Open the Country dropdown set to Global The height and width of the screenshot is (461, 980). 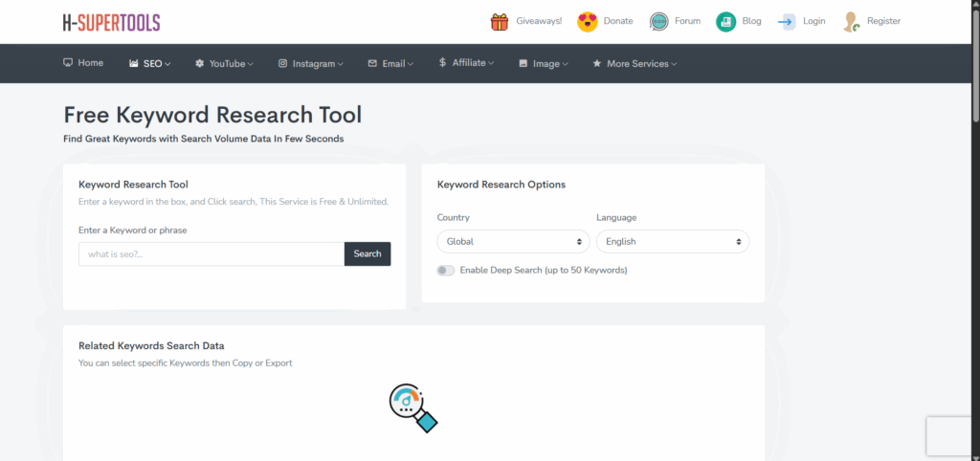click(514, 242)
